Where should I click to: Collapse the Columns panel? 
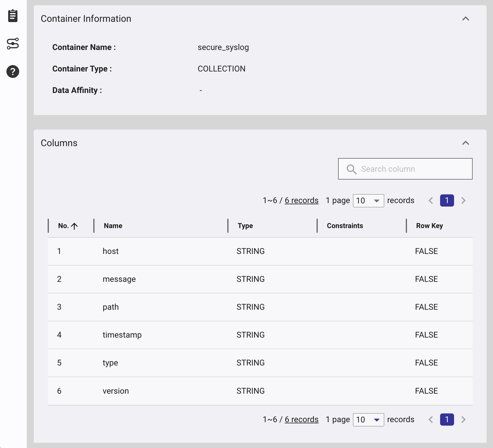(465, 143)
